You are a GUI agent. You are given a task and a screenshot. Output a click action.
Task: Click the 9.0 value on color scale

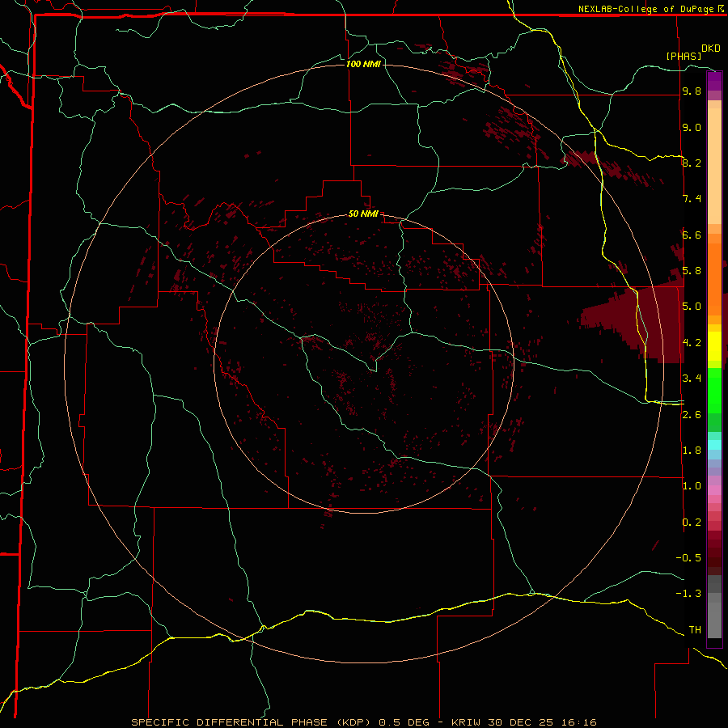pyautogui.click(x=692, y=127)
